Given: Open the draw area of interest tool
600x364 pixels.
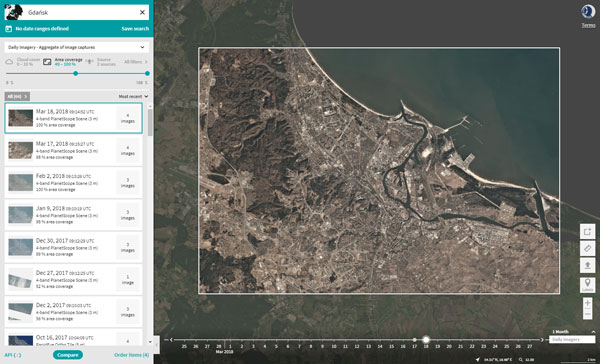Looking at the screenshot, I should (587, 231).
